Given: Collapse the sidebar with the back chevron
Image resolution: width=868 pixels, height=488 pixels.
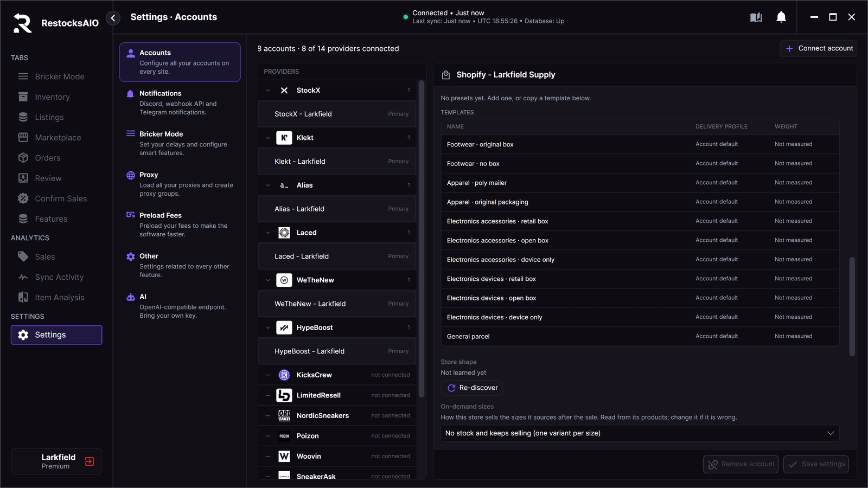Looking at the screenshot, I should click(x=113, y=18).
